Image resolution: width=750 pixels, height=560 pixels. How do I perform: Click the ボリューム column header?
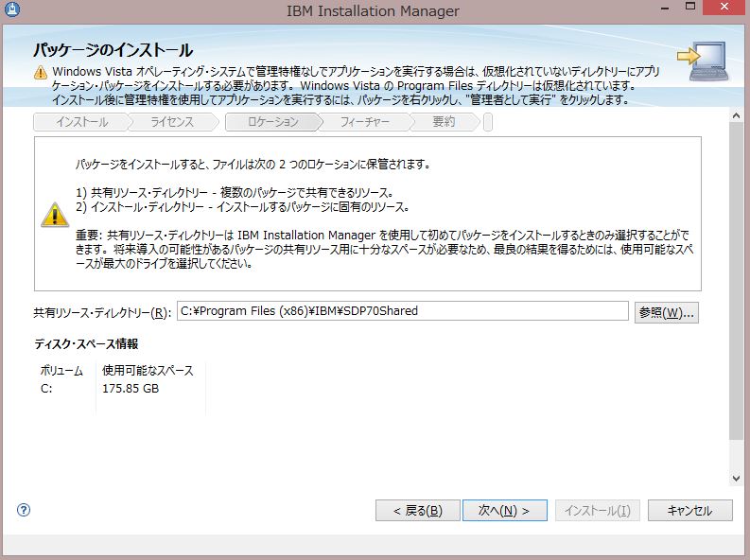coord(61,371)
